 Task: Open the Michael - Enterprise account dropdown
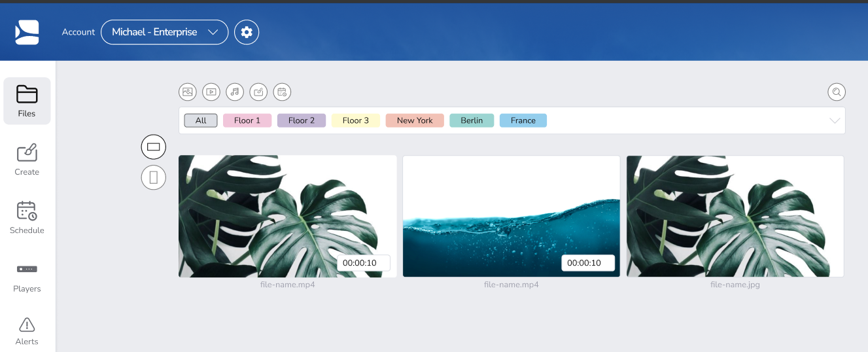(164, 32)
